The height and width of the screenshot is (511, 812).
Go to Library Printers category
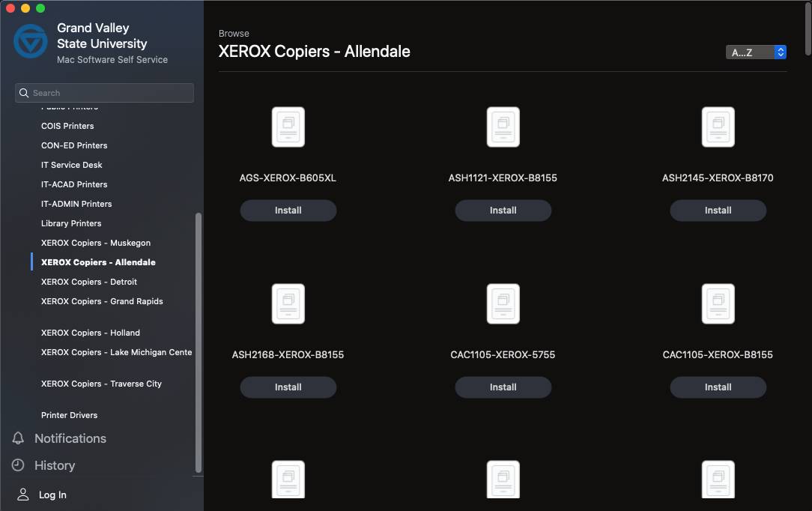click(x=71, y=223)
